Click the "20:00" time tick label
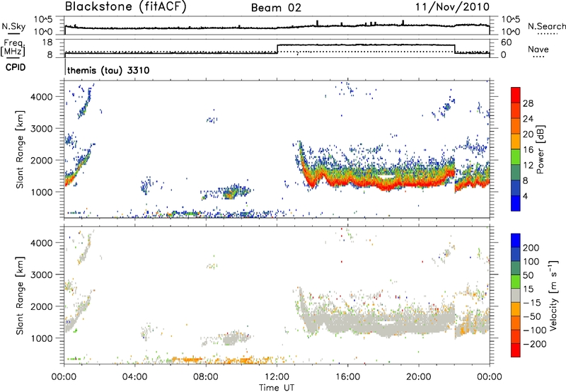The image size is (566, 392). click(419, 377)
